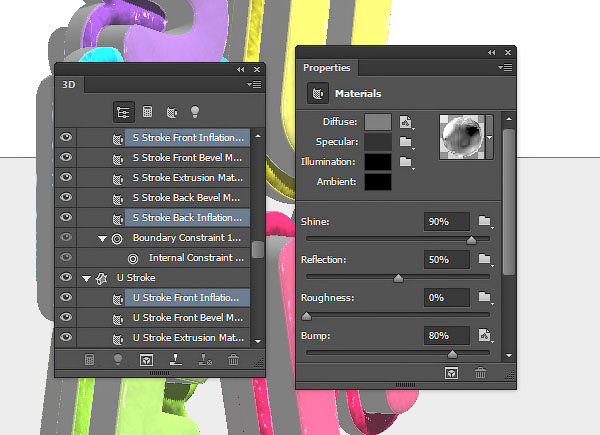Open folder icon next to Roughness

tap(485, 297)
